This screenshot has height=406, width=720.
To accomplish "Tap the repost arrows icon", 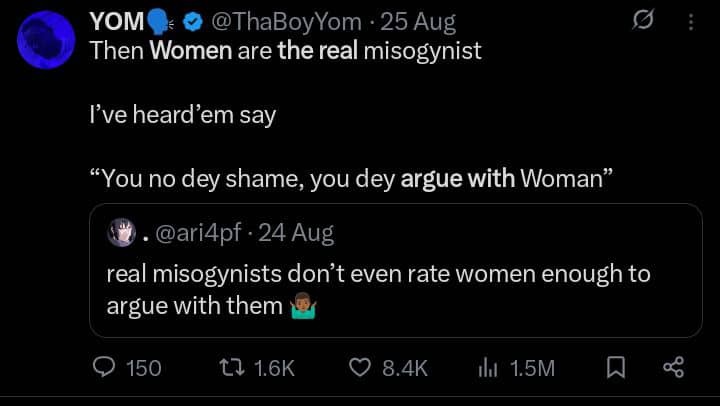I will pos(231,368).
